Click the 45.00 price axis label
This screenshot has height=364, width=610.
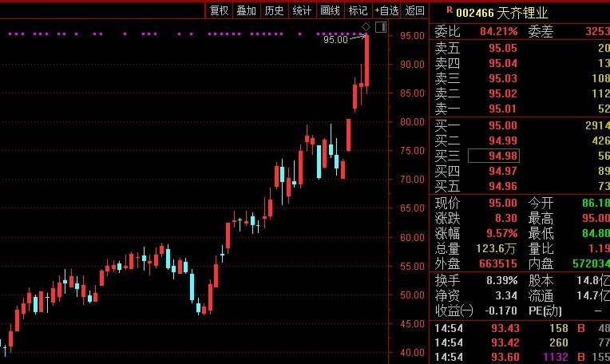pyautogui.click(x=412, y=323)
